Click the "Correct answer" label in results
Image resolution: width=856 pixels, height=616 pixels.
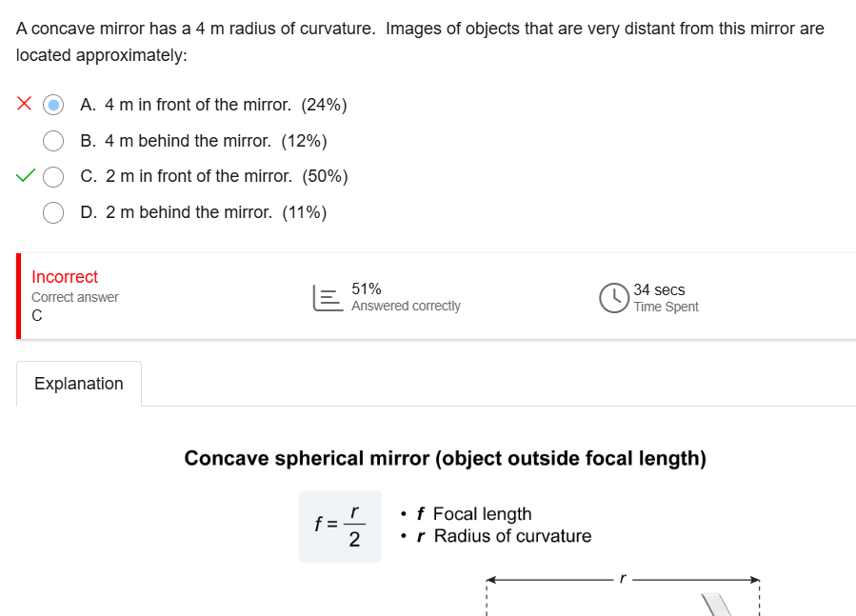75,297
